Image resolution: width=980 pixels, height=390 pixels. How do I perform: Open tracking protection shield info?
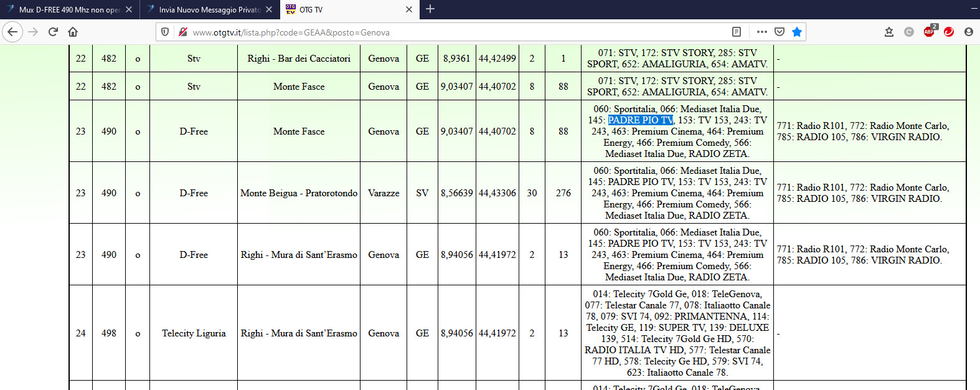pyautogui.click(x=165, y=32)
